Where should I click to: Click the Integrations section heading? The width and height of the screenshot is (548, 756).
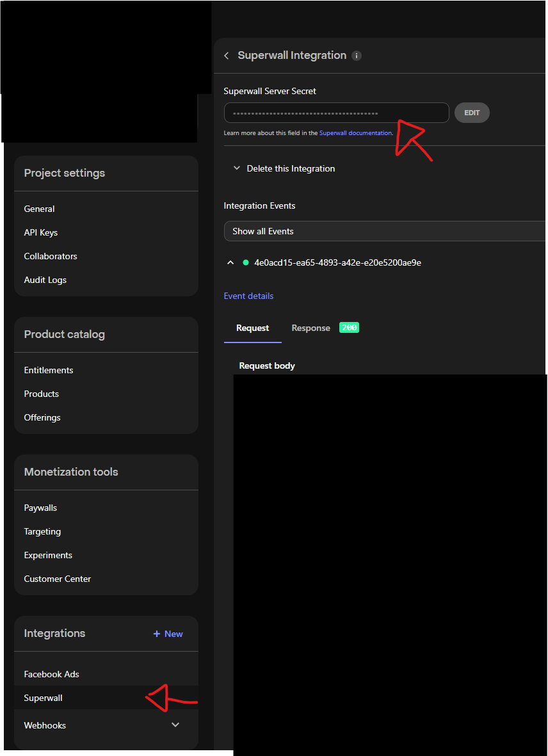click(x=54, y=634)
